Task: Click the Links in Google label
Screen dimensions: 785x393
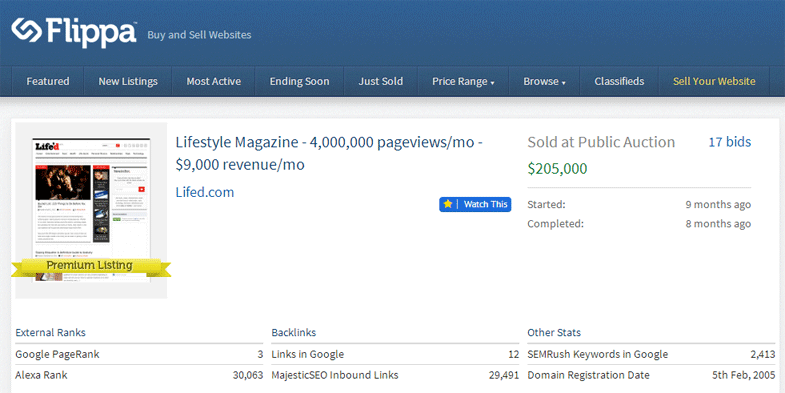Action: pos(307,354)
